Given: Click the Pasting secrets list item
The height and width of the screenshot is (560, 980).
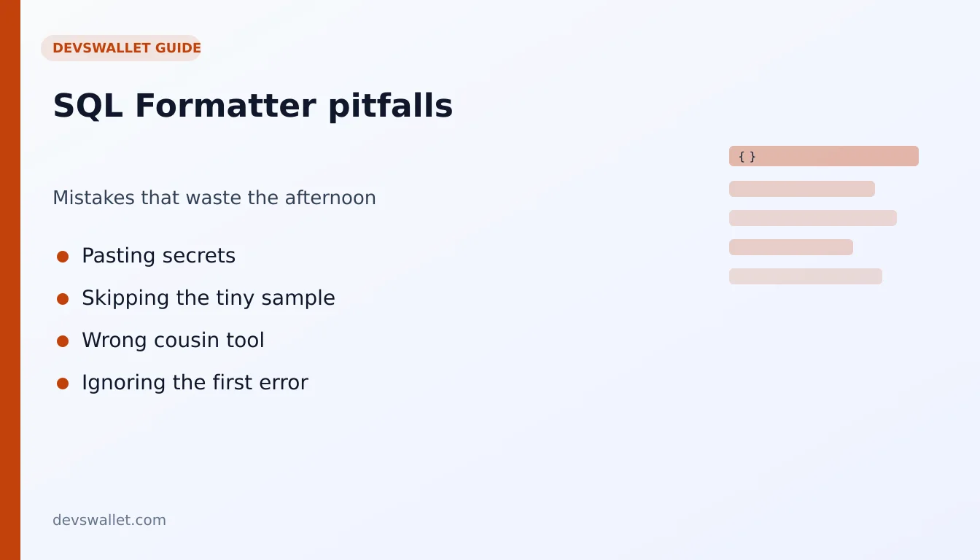Looking at the screenshot, I should pos(158,256).
